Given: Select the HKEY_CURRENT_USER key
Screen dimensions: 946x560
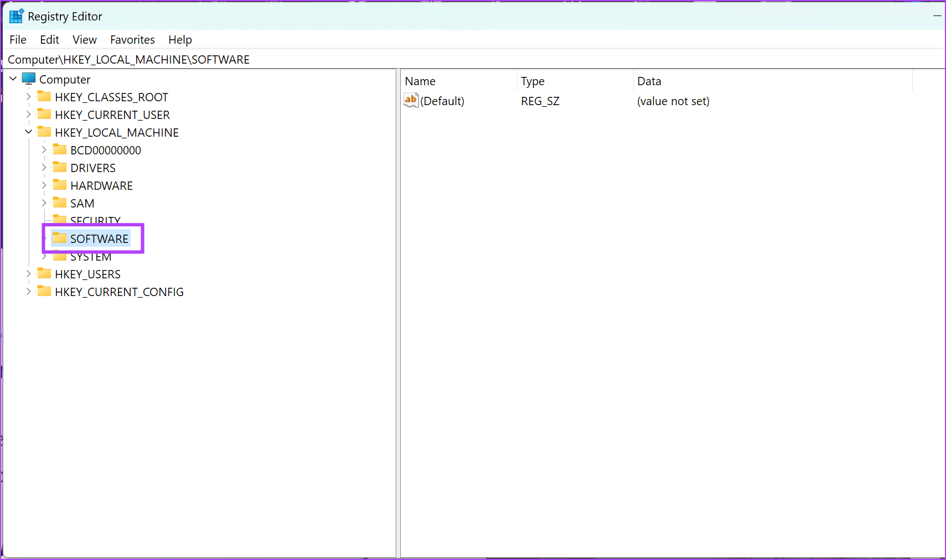Looking at the screenshot, I should (x=112, y=115).
